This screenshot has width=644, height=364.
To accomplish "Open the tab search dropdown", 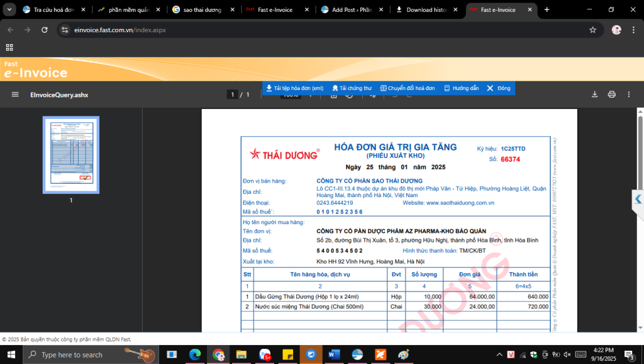I will click(x=9, y=9).
